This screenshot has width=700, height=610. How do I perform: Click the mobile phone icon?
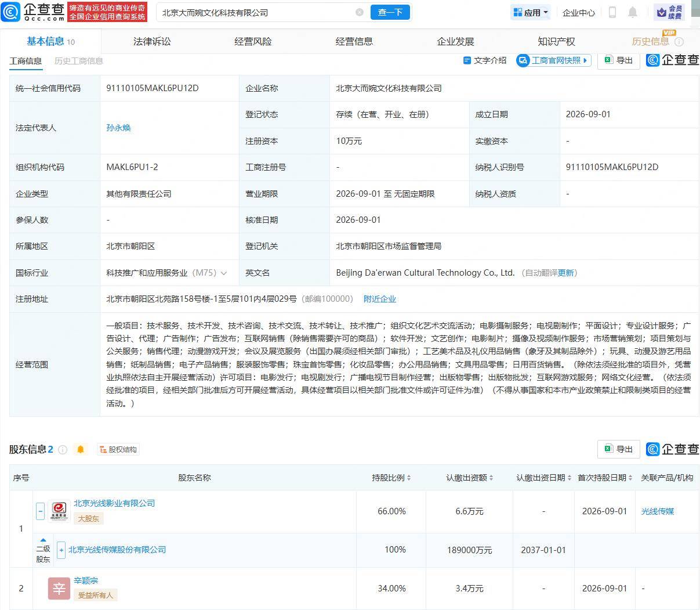pyautogui.click(x=612, y=12)
